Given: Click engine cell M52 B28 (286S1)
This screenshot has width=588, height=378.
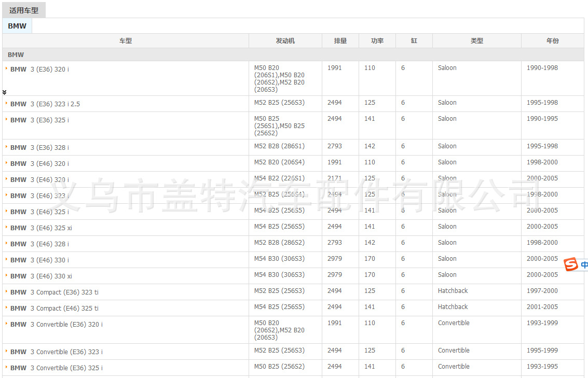Looking at the screenshot, I should (279, 146).
